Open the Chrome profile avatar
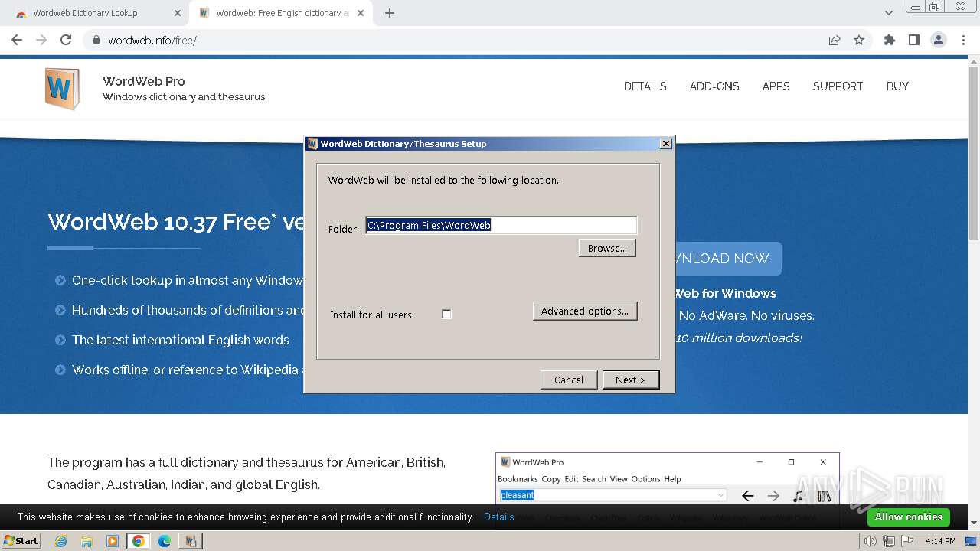Viewport: 980px width, 551px height. [x=938, y=40]
